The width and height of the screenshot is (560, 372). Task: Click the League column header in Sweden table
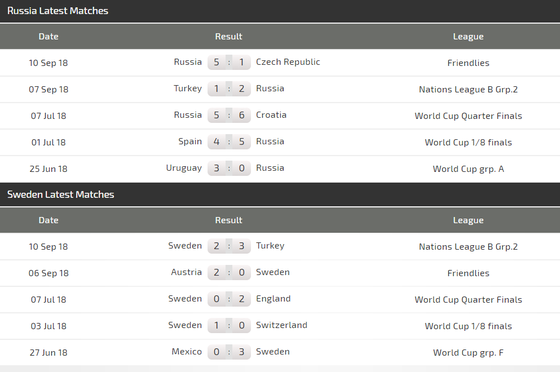pos(468,220)
